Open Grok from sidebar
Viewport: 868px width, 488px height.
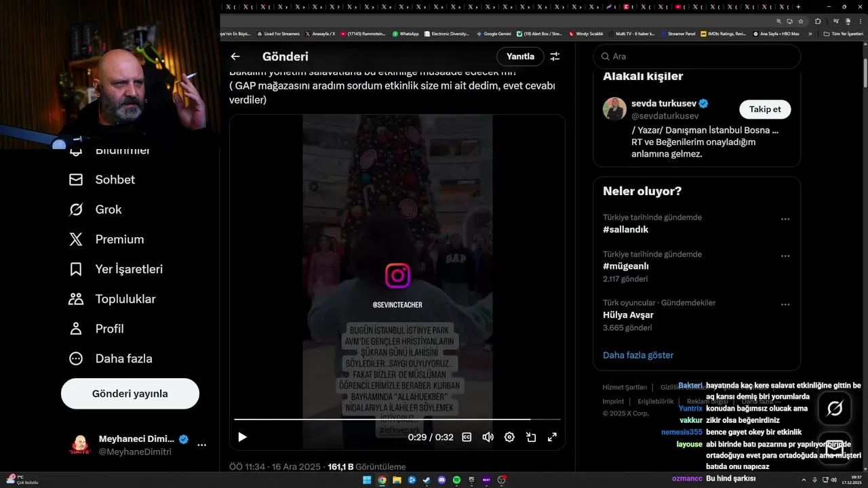pos(95,209)
